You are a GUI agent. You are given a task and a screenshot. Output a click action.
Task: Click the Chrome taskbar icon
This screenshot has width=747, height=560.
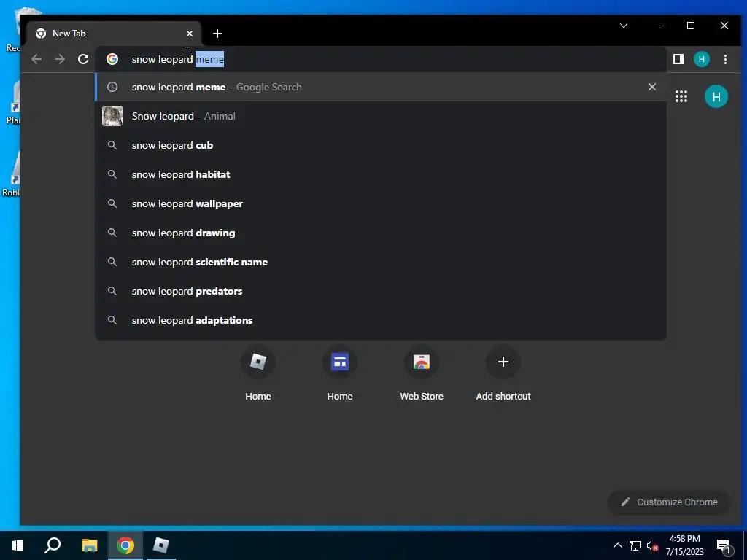[x=125, y=545]
